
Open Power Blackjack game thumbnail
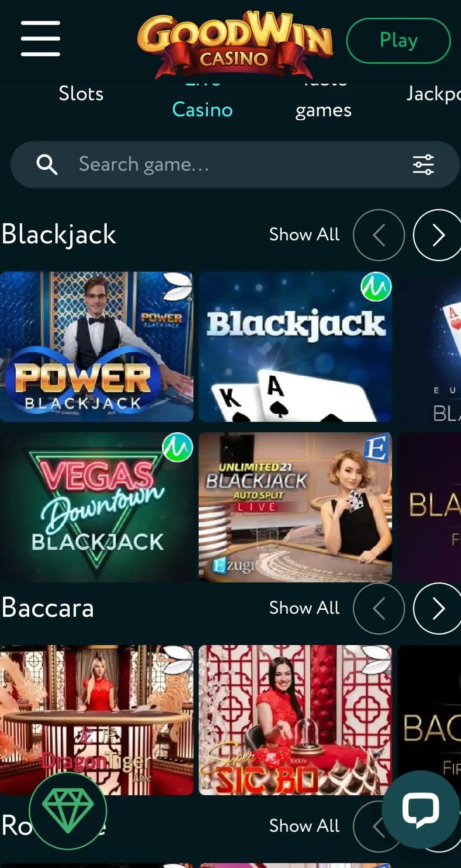pyautogui.click(x=97, y=347)
